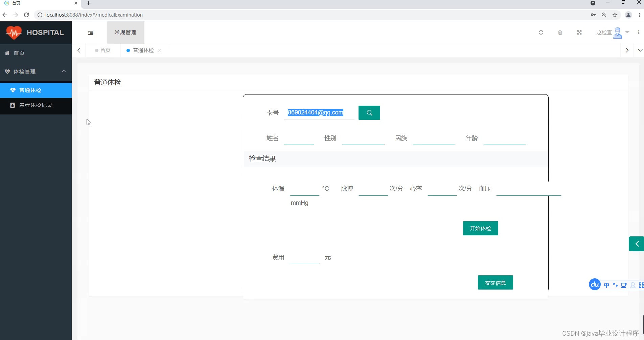Open the tab options dropdown chevron
Screen dimensions: 644x340
(x=640, y=50)
